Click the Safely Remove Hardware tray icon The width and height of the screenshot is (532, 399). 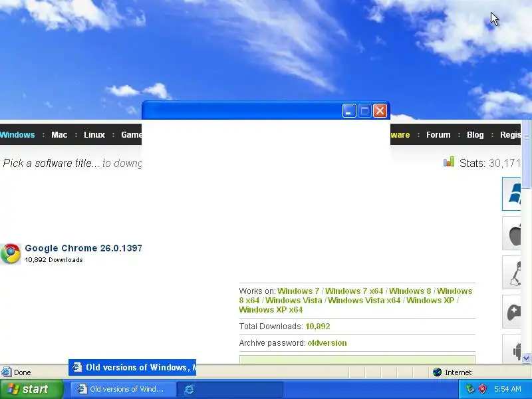point(470,389)
